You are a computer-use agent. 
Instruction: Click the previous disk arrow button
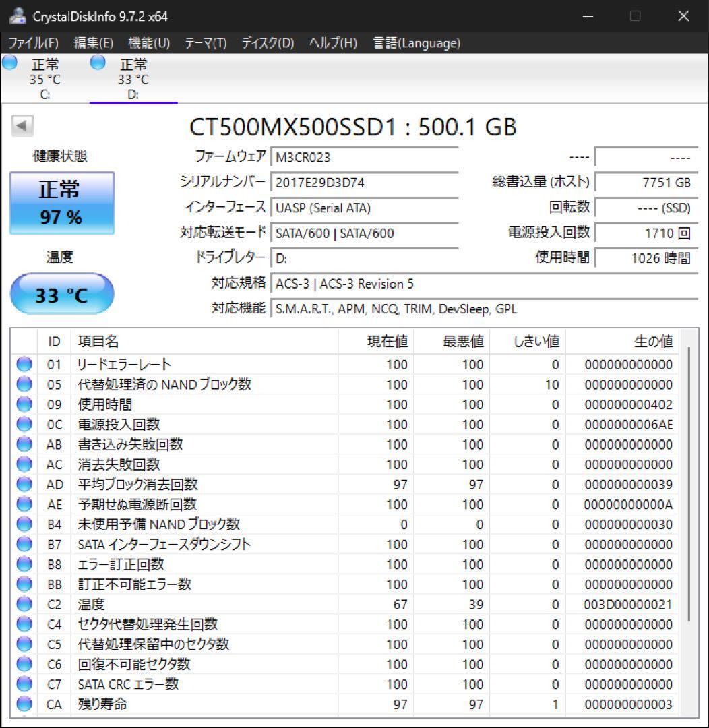tap(22, 125)
